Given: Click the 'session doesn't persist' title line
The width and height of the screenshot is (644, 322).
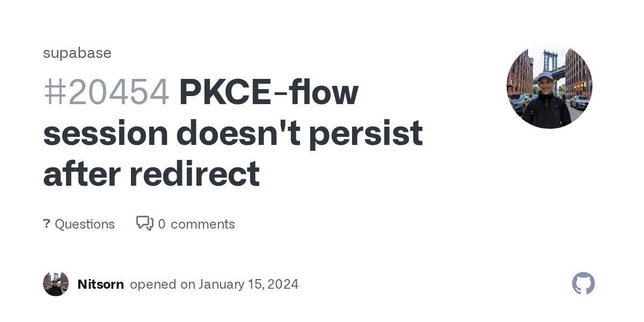Looking at the screenshot, I should point(233,133).
